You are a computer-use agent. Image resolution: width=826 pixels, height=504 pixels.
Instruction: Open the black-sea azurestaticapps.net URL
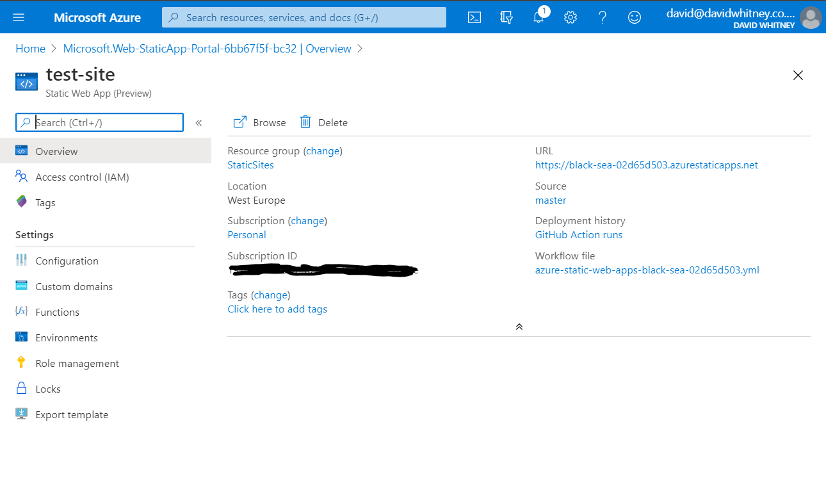point(647,165)
